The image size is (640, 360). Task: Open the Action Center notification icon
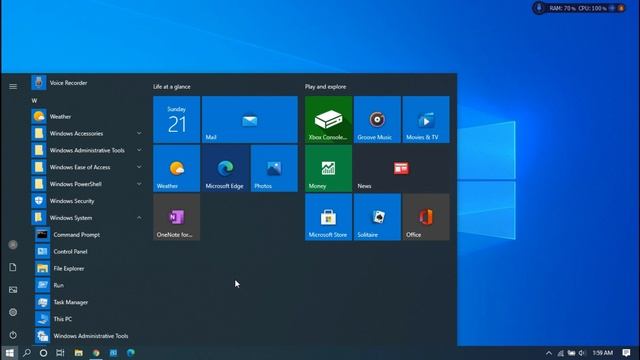coord(626,353)
